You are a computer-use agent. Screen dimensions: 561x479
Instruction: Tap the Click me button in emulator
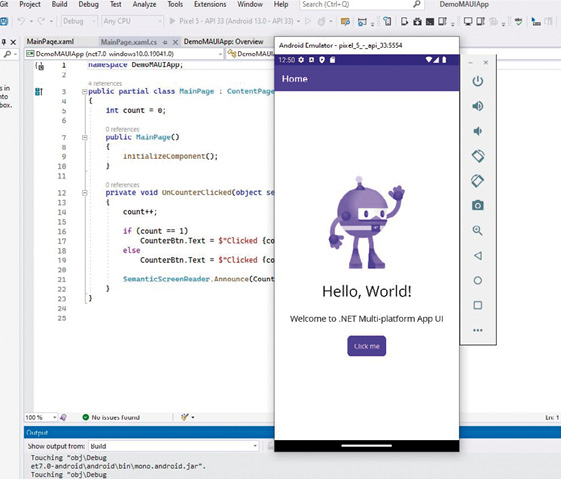[367, 346]
